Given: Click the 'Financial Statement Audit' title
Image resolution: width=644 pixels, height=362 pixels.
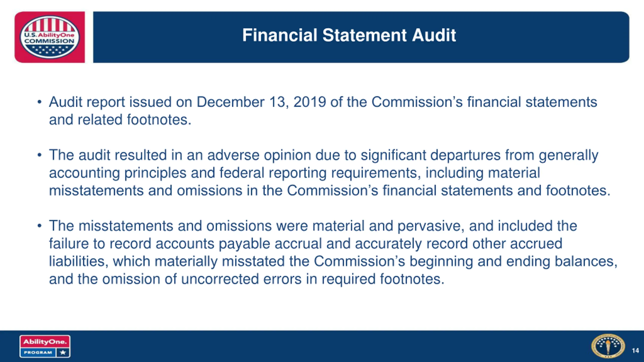Looking at the screenshot, I should (349, 35).
